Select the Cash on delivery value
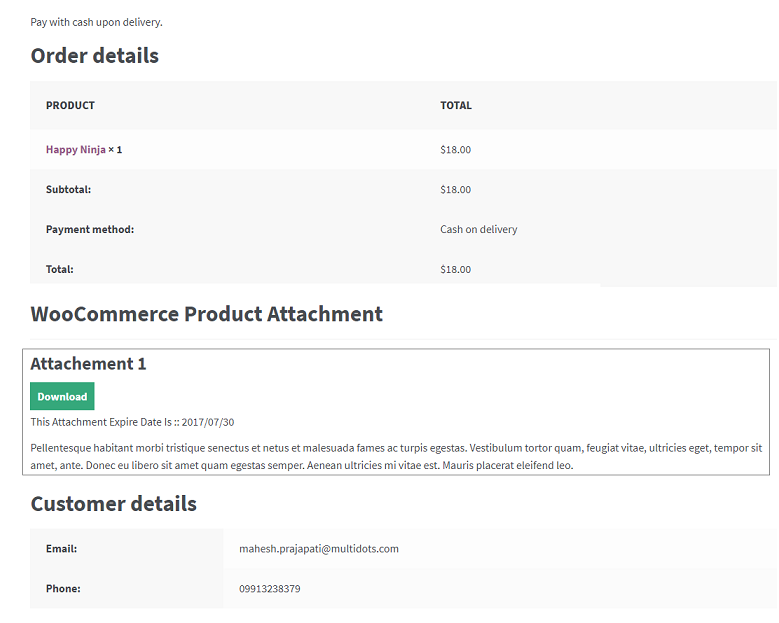The width and height of the screenshot is (779, 623). [478, 230]
